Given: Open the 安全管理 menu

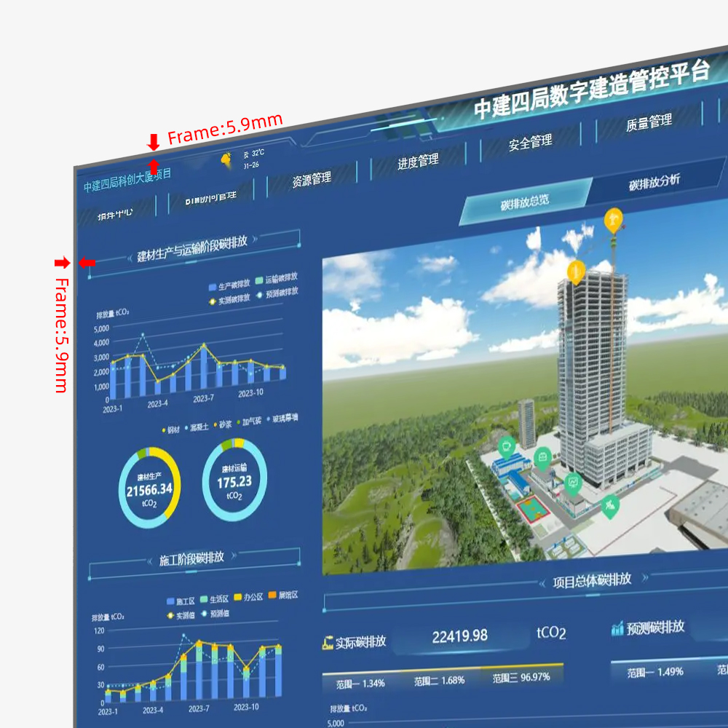Looking at the screenshot, I should (529, 142).
